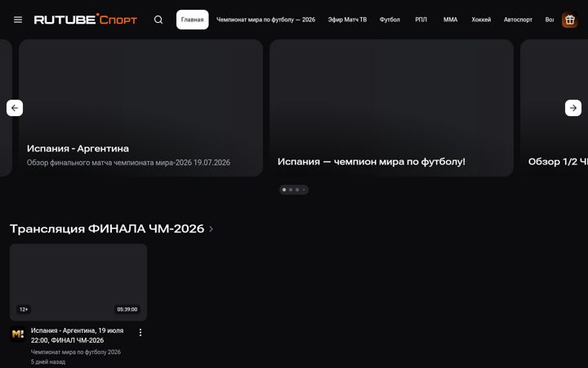Image resolution: width=588 pixels, height=368 pixels.
Task: Open the MMA tab
Action: pyautogui.click(x=450, y=20)
